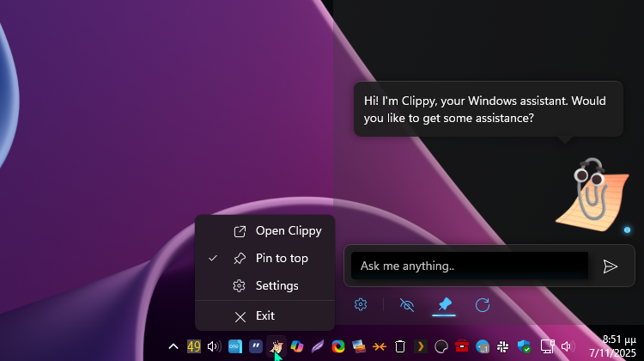
Task: Toggle the pin-to-top pushpin icon
Action: 445,304
